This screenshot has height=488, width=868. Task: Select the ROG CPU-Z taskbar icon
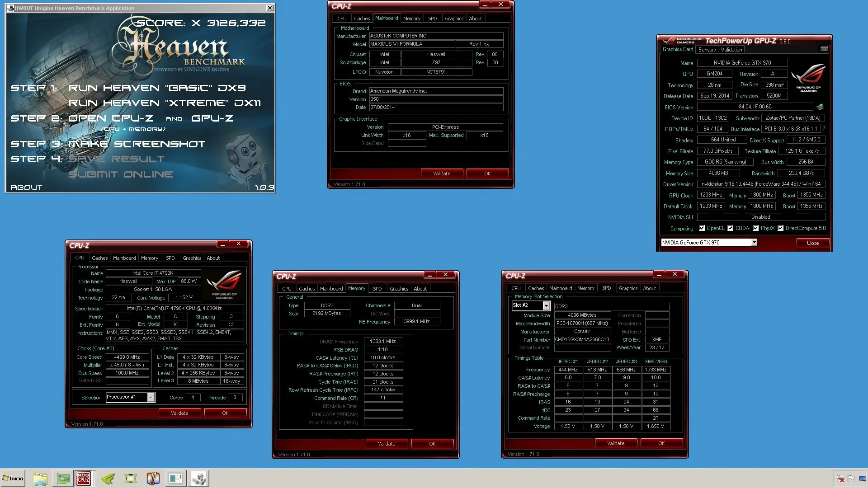click(x=84, y=478)
